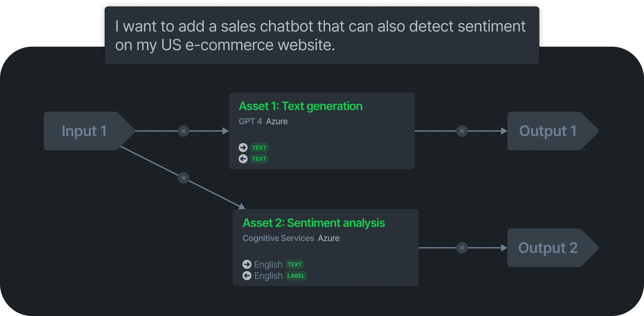Open Asset 1: Text generation title
Image resolution: width=644 pixels, height=316 pixels.
coord(301,106)
